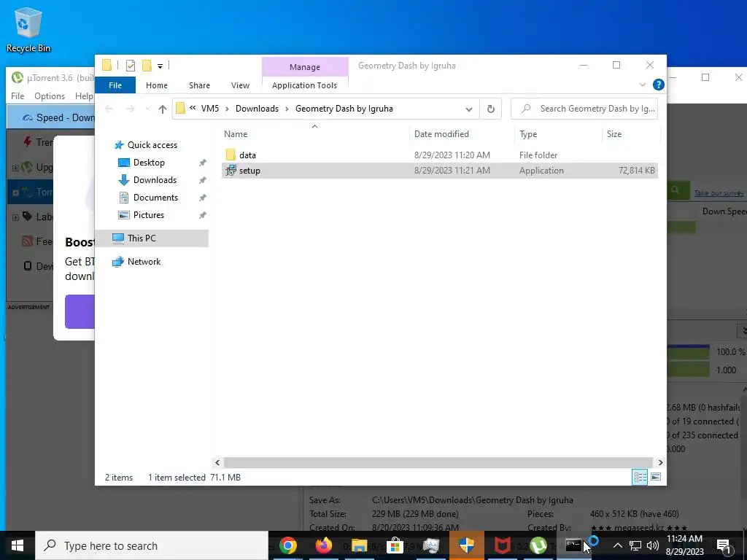Open uTorrent taskbar icon
The width and height of the screenshot is (747, 560).
538,545
